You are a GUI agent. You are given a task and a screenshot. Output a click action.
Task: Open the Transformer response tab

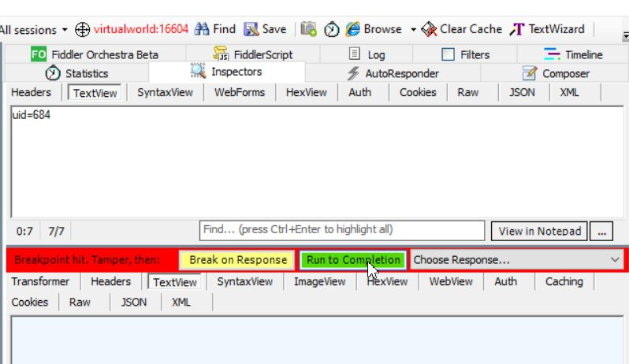coord(40,282)
